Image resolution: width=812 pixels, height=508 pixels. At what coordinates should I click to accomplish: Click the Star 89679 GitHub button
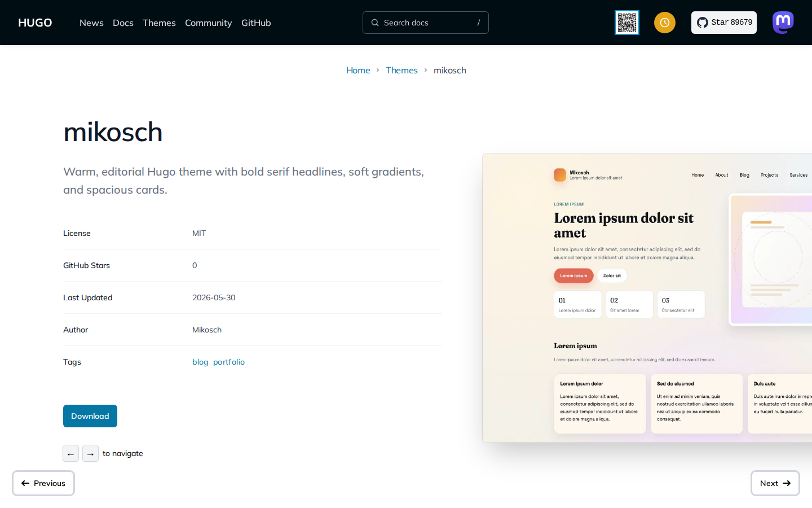click(724, 23)
